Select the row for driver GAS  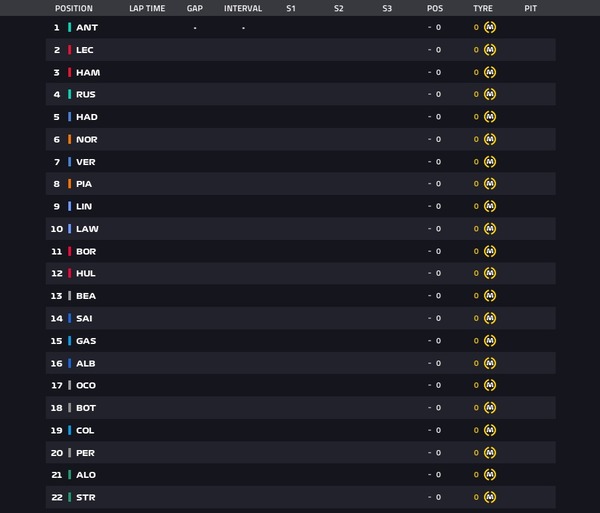point(300,341)
